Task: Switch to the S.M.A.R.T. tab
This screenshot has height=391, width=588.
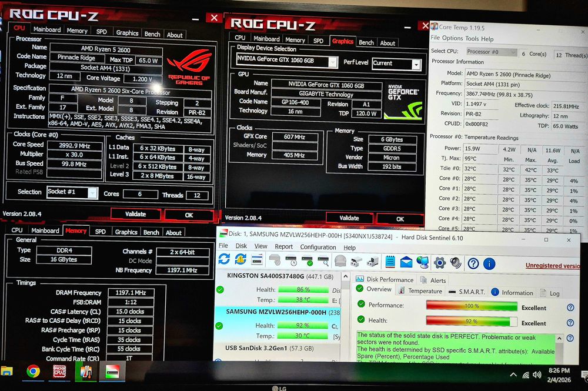Action: click(x=467, y=292)
